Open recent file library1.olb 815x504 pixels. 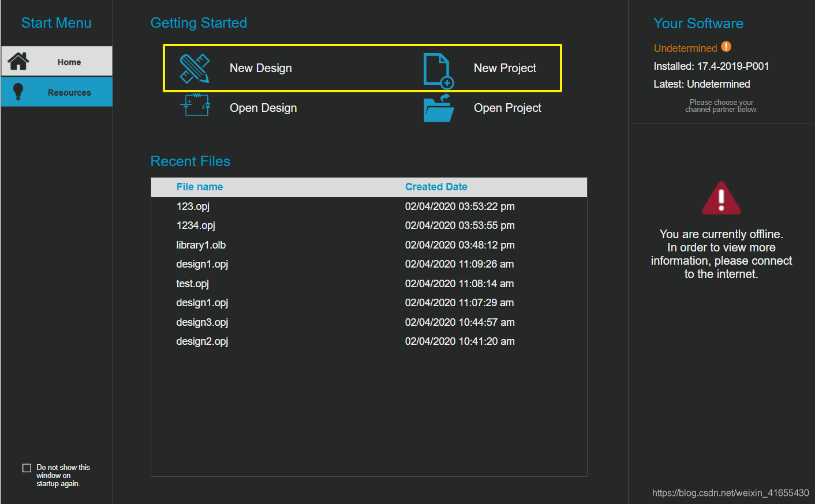(x=201, y=245)
